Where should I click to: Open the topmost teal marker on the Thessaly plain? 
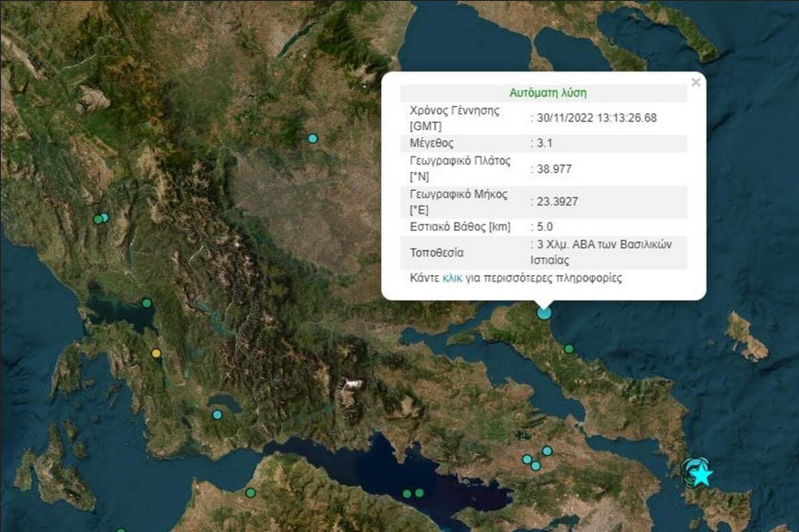coord(312,138)
